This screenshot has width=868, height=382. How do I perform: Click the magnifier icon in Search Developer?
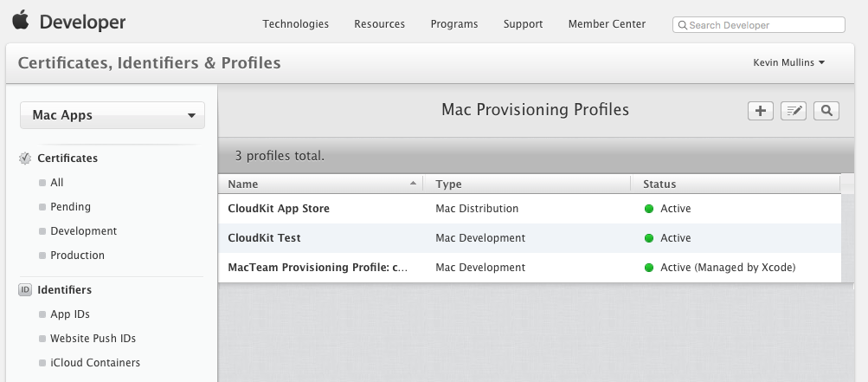click(683, 25)
